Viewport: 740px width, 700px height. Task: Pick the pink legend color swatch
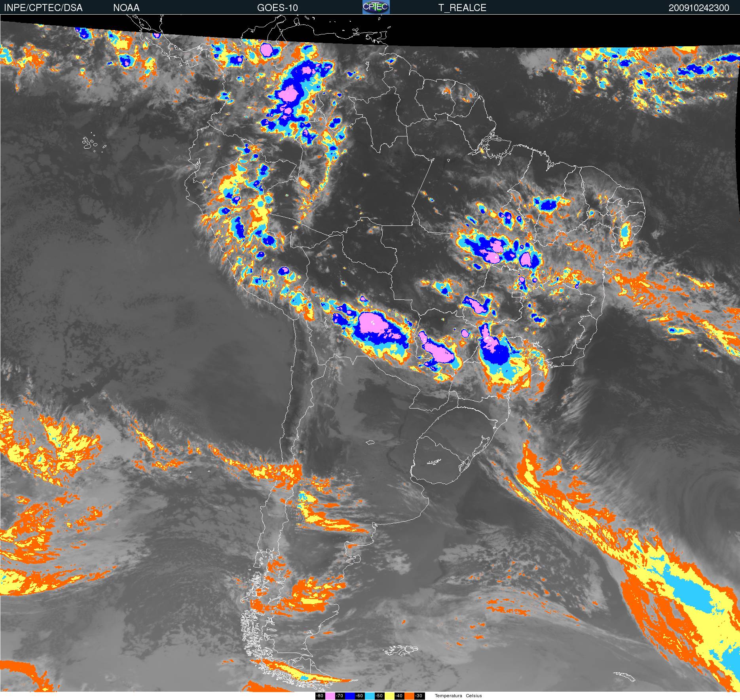pyautogui.click(x=330, y=696)
